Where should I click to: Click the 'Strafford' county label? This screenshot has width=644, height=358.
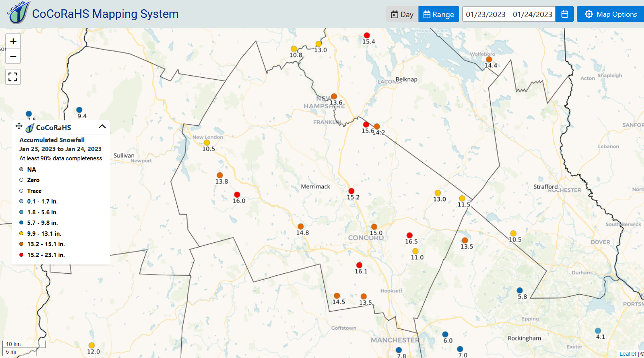pos(545,187)
